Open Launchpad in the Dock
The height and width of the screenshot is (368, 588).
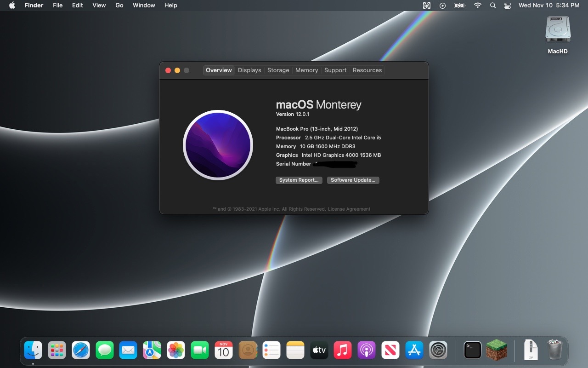pyautogui.click(x=57, y=351)
